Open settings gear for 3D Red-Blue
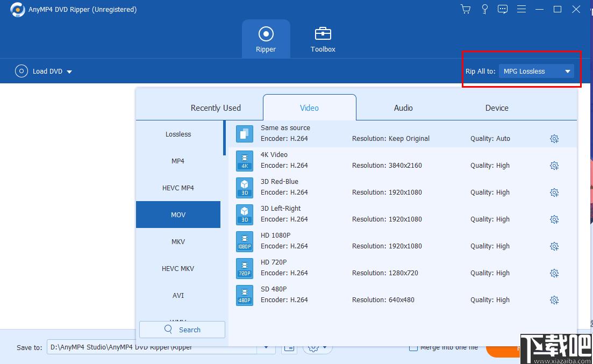This screenshot has height=364, width=593. (554, 192)
